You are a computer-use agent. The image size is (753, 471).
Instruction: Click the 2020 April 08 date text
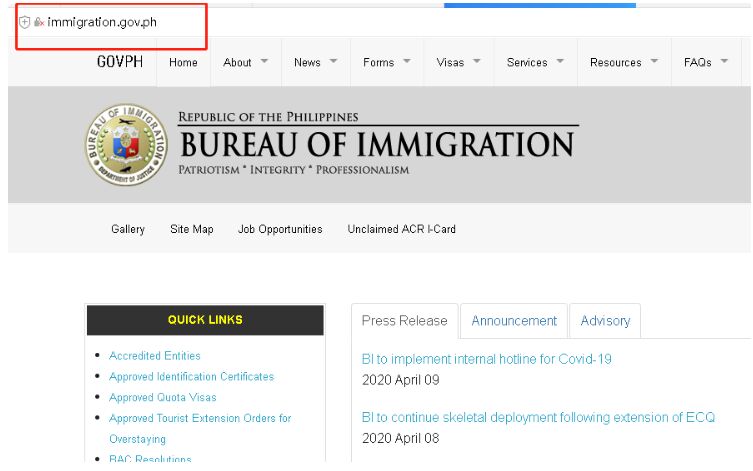click(401, 438)
